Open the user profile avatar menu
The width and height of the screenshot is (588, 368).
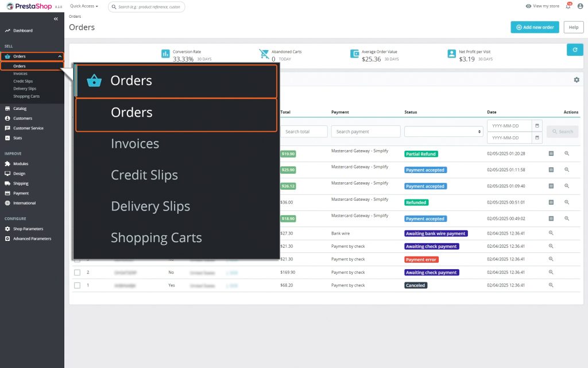tap(580, 6)
